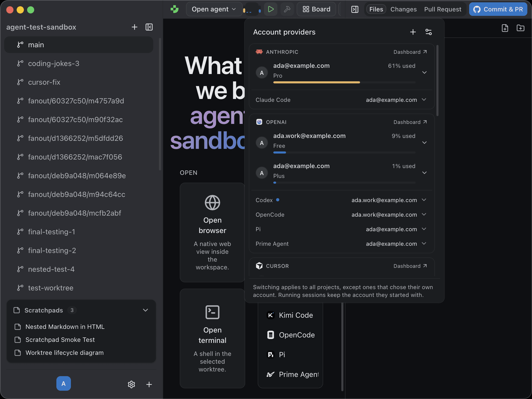Switch to the Pull Request tab
Image resolution: width=532 pixels, height=399 pixels.
(x=443, y=9)
